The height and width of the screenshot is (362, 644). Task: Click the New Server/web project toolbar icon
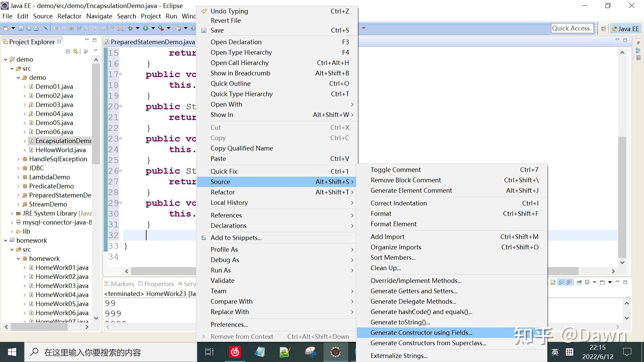178,28
